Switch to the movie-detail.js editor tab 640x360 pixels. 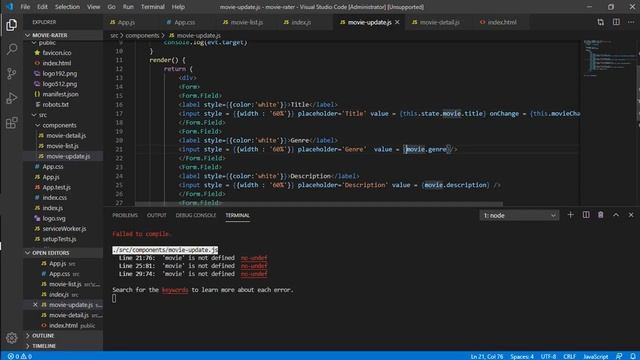tap(439, 22)
